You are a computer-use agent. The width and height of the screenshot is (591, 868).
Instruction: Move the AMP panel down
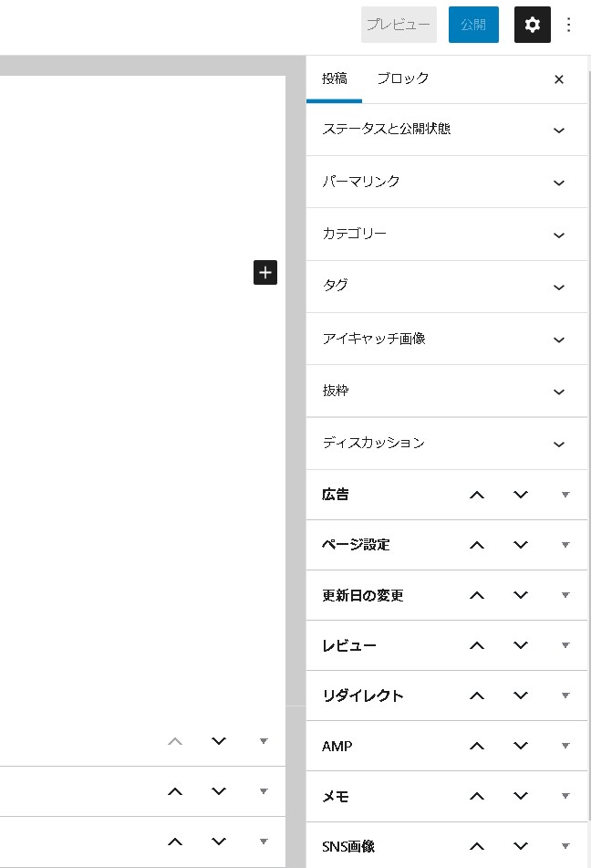click(521, 746)
